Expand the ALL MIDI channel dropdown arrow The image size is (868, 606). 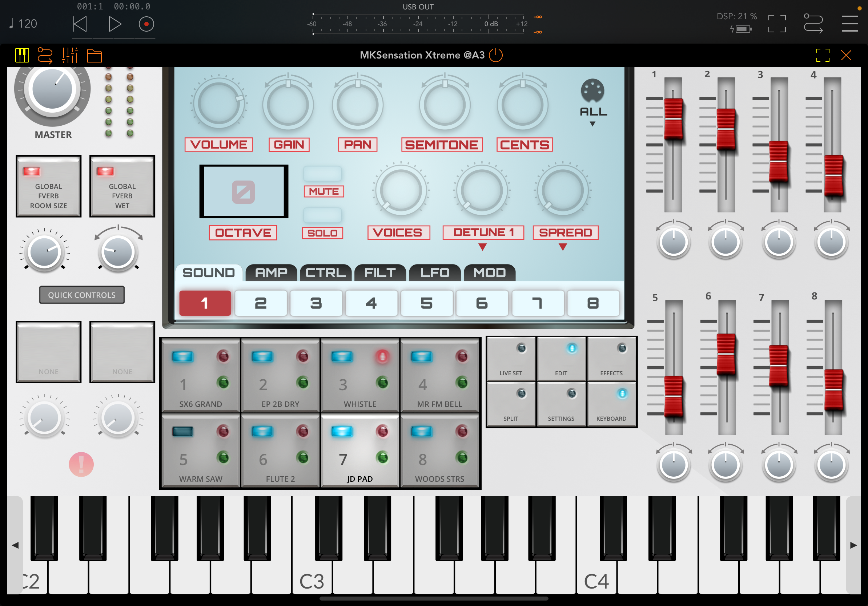(592, 124)
